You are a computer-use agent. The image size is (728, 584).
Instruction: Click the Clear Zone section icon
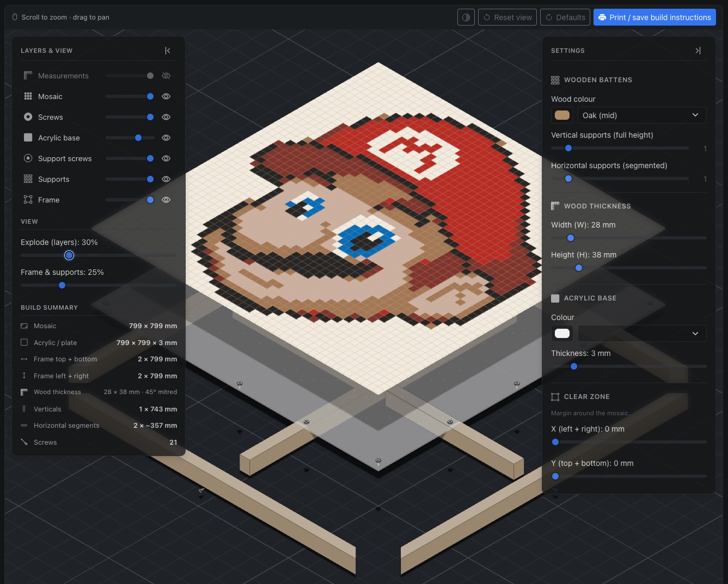point(555,397)
